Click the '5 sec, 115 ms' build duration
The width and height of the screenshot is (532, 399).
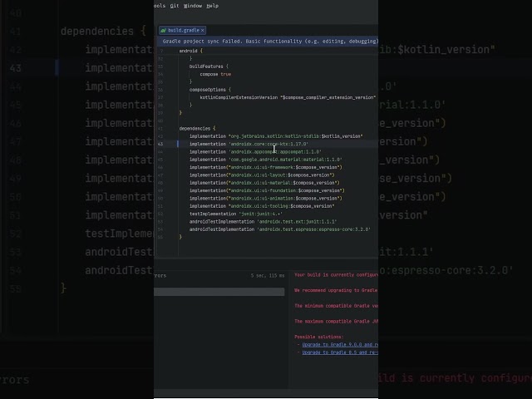(x=268, y=275)
